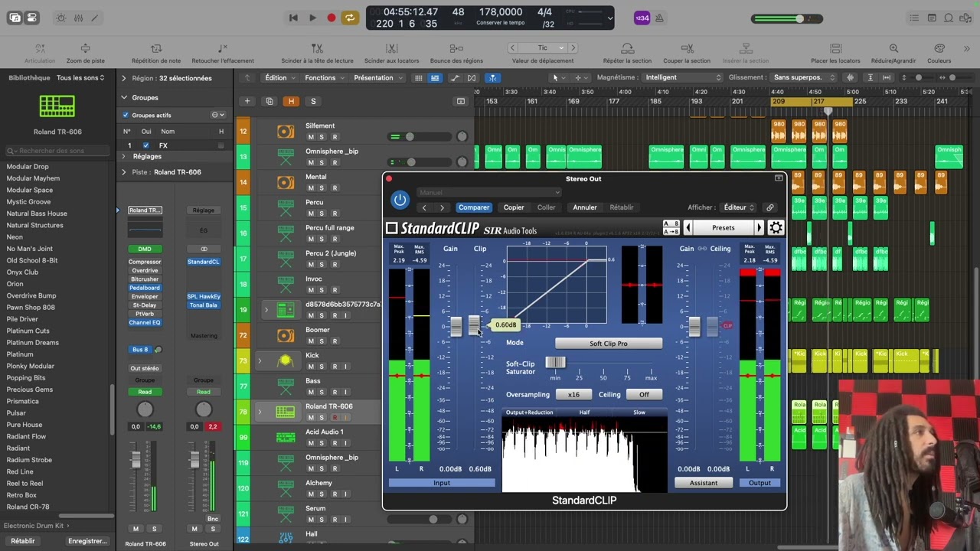Open the Library panel icon
Image resolution: width=980 pixels, height=551 pixels.
[x=15, y=18]
